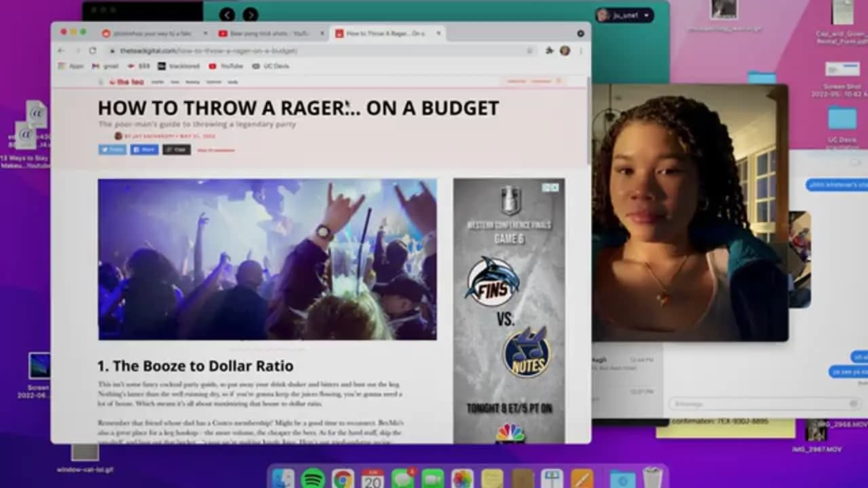Open Keynote from the dock
Viewport: 868px width, 488px height.
coord(552,479)
